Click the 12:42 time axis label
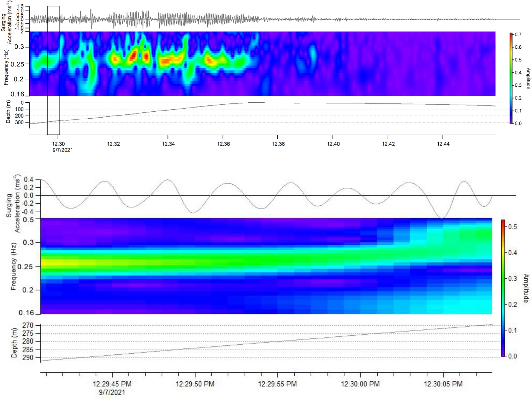This screenshot has height=400, width=532. click(x=388, y=144)
